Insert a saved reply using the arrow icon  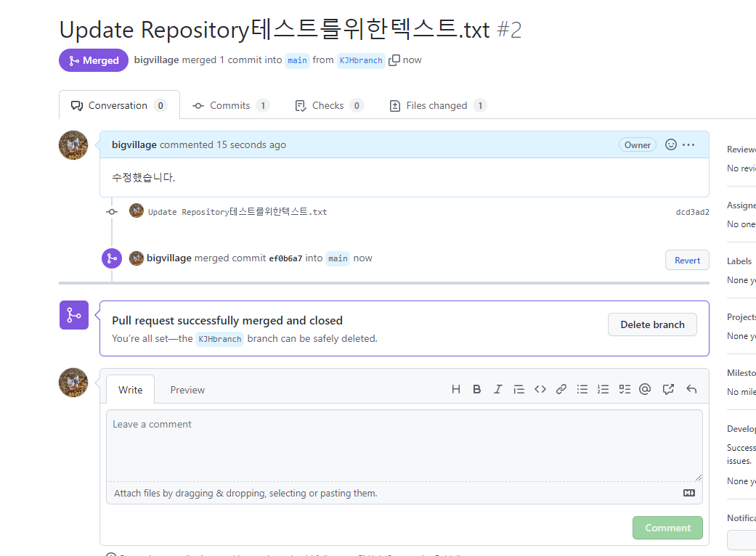point(691,389)
